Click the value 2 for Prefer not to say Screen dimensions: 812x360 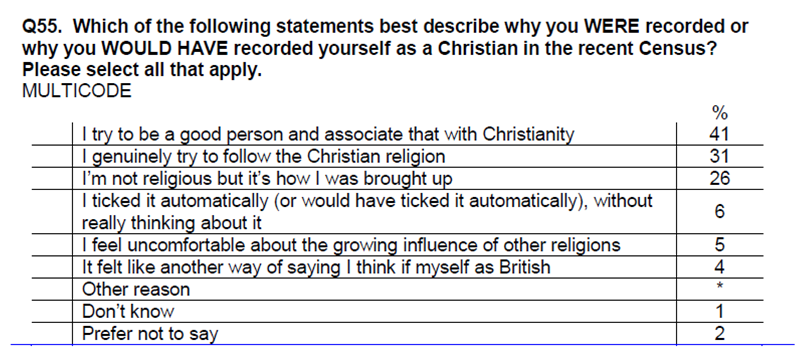click(x=719, y=334)
